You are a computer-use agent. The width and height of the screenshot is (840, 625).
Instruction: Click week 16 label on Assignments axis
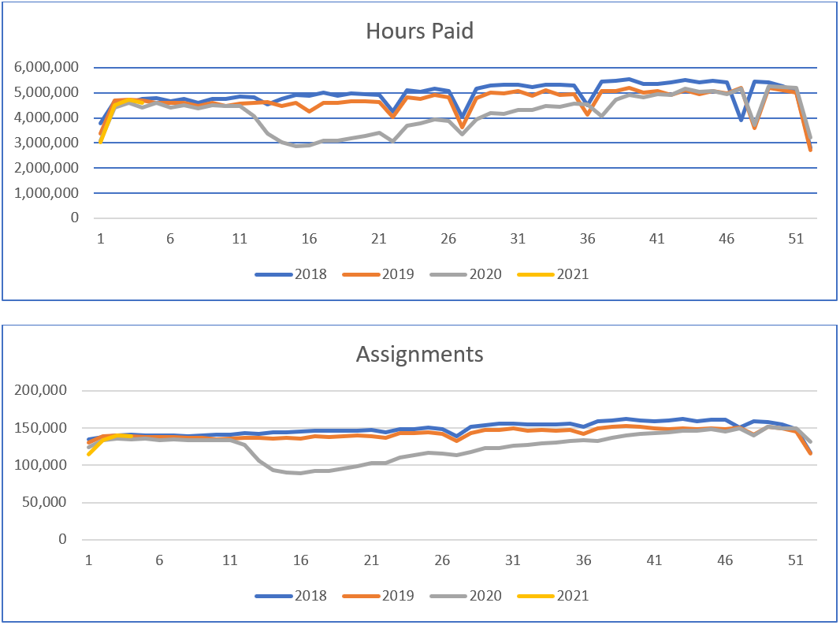[300, 560]
